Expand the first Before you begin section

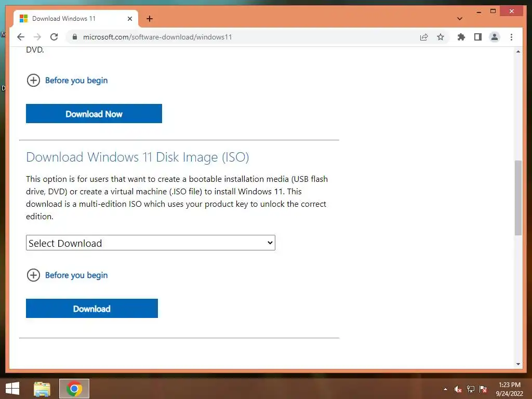point(67,81)
